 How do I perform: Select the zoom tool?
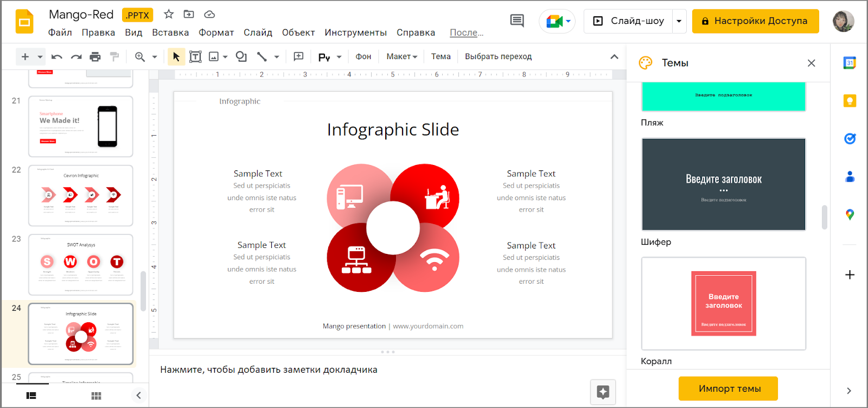click(x=140, y=56)
